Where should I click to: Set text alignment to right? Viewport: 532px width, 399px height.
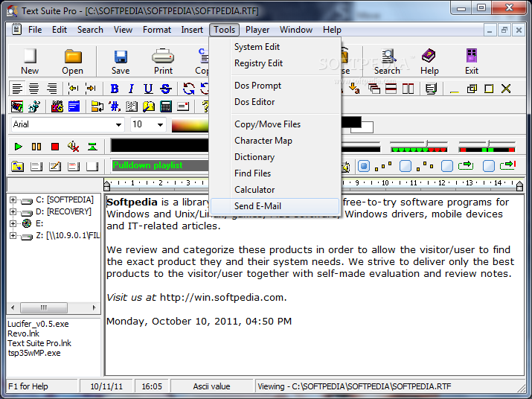pyautogui.click(x=51, y=89)
